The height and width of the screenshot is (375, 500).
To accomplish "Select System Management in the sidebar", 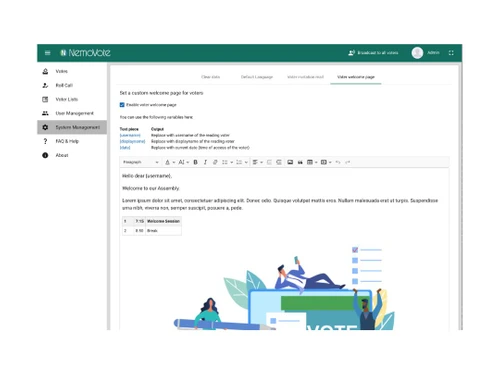I will pos(72,127).
